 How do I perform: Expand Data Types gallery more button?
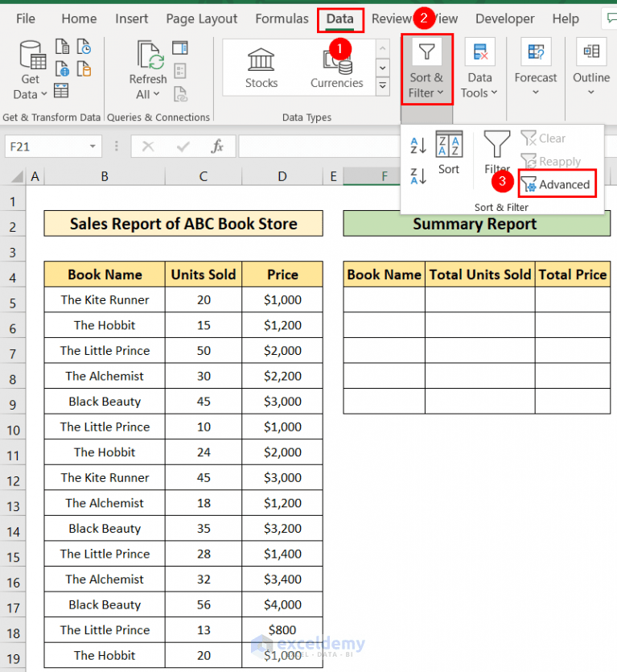point(383,86)
